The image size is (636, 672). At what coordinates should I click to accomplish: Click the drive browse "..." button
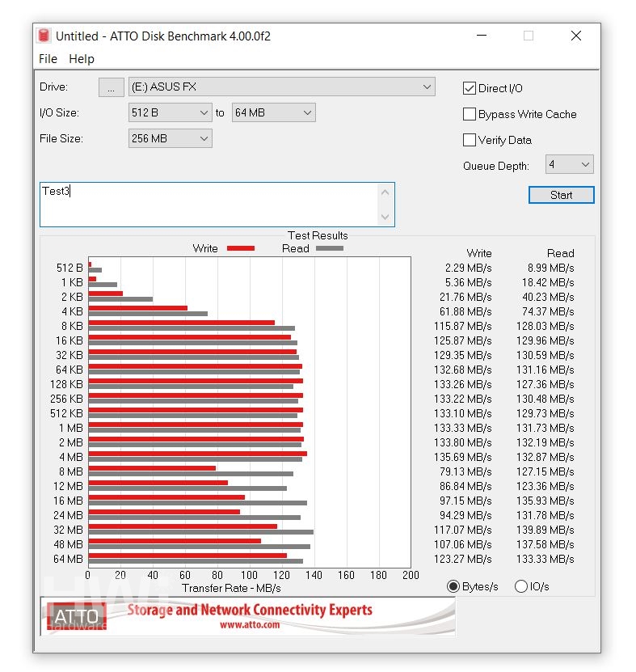[x=111, y=87]
